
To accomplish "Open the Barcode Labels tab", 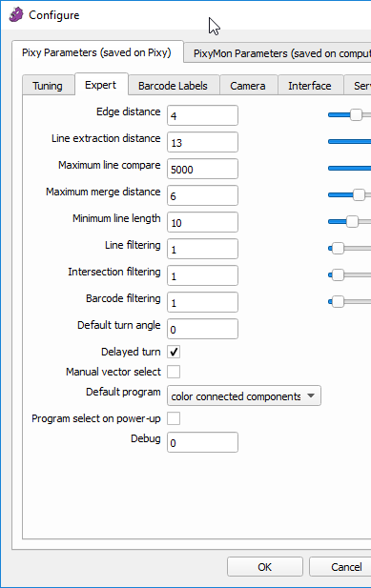I will [173, 86].
